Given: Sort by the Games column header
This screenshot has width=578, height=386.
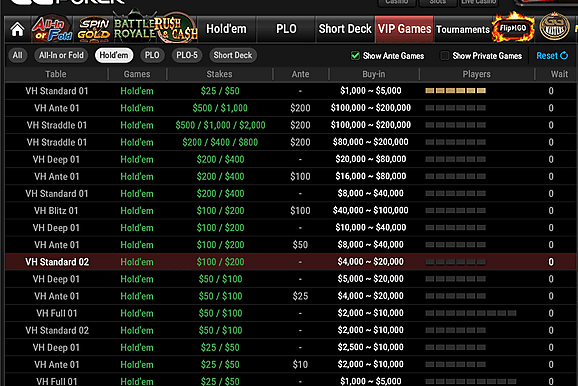Looking at the screenshot, I should pos(137,74).
